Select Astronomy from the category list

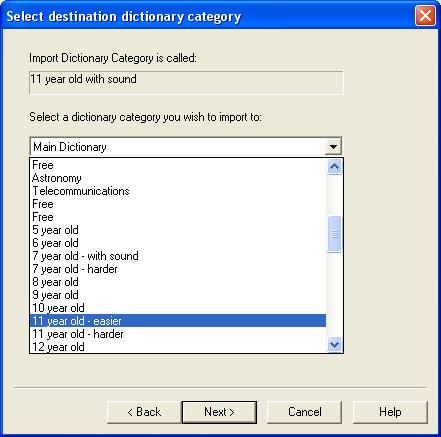178,178
